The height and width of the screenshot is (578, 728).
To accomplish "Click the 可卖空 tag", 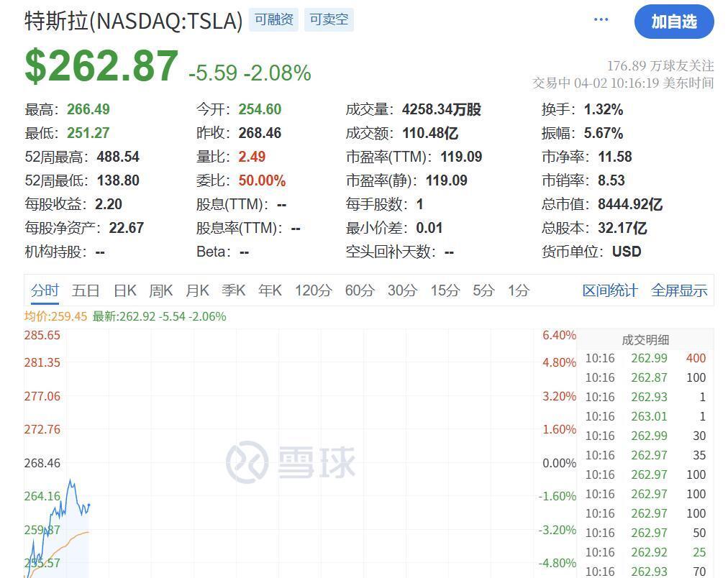I will pyautogui.click(x=329, y=20).
